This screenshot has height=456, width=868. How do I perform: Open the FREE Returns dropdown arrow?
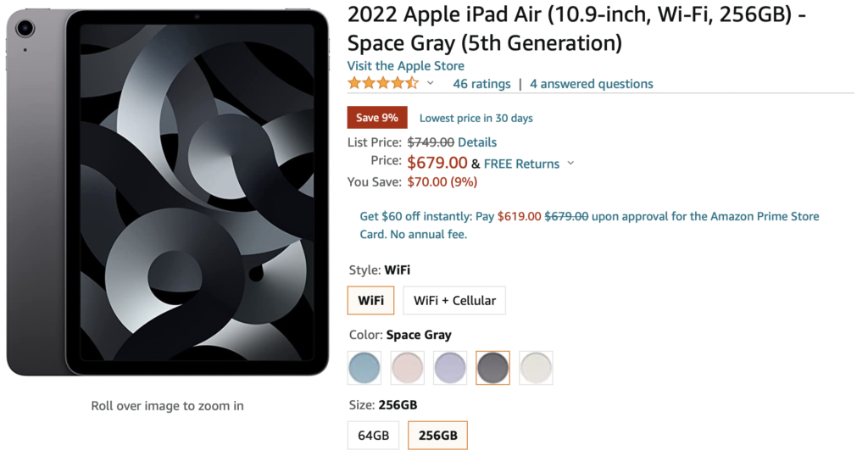tap(570, 164)
